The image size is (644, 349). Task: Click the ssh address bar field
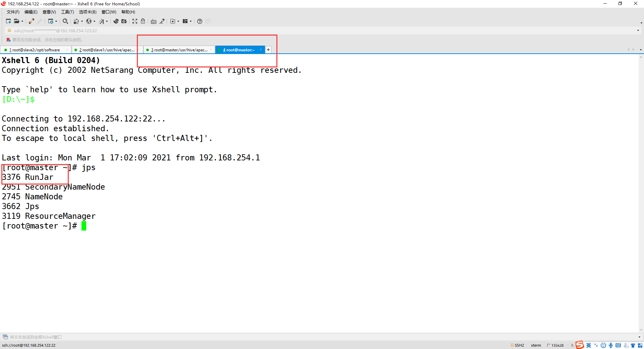click(322, 31)
